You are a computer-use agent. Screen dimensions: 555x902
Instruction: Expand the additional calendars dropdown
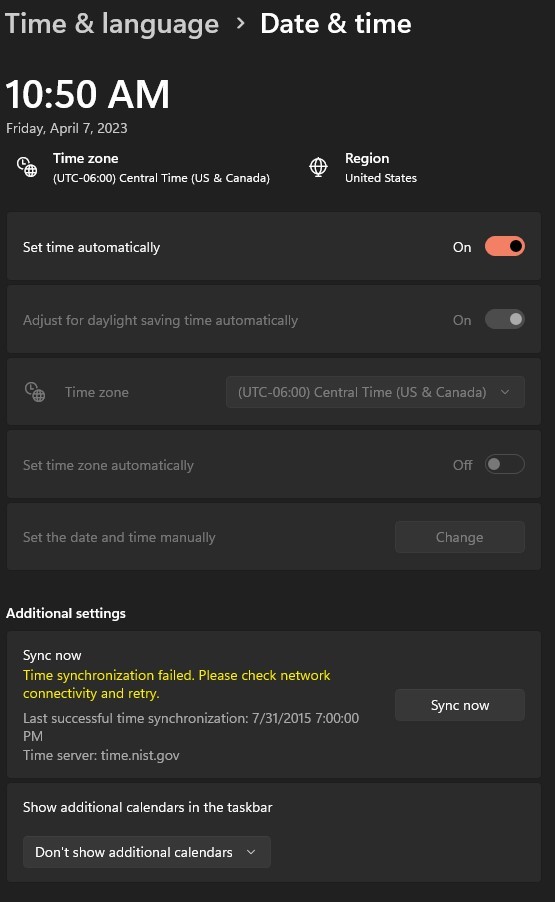point(147,852)
